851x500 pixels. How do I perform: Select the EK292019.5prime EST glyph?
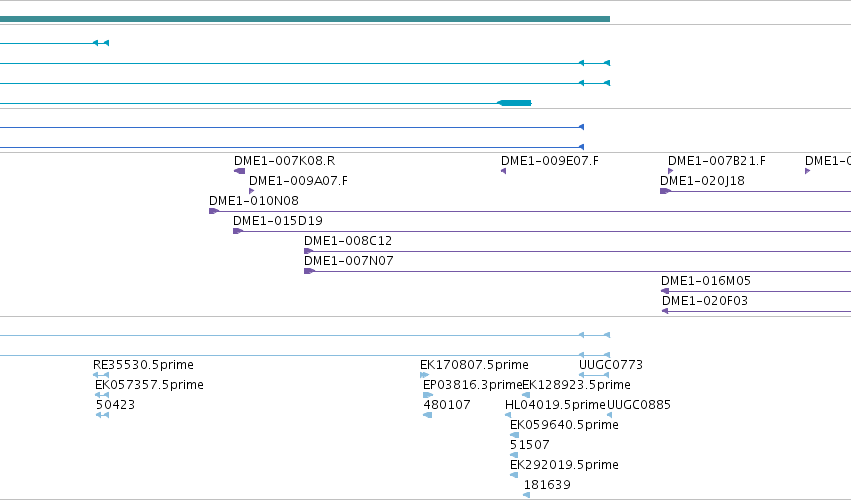pos(514,476)
